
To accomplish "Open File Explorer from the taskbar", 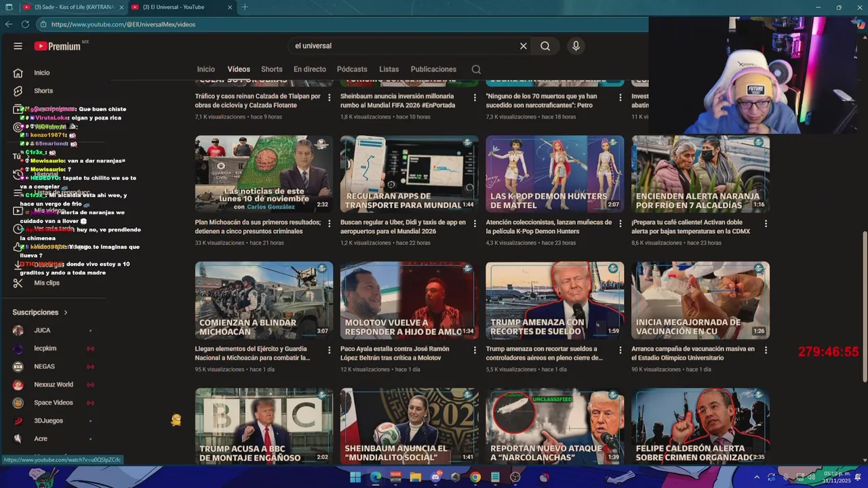I will pos(416,477).
